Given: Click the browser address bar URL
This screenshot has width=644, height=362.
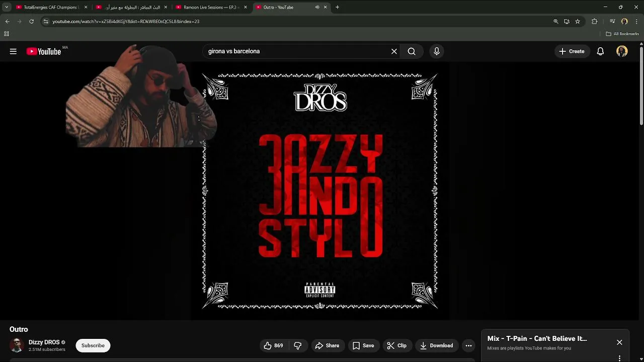Looking at the screenshot, I should click(126, 21).
